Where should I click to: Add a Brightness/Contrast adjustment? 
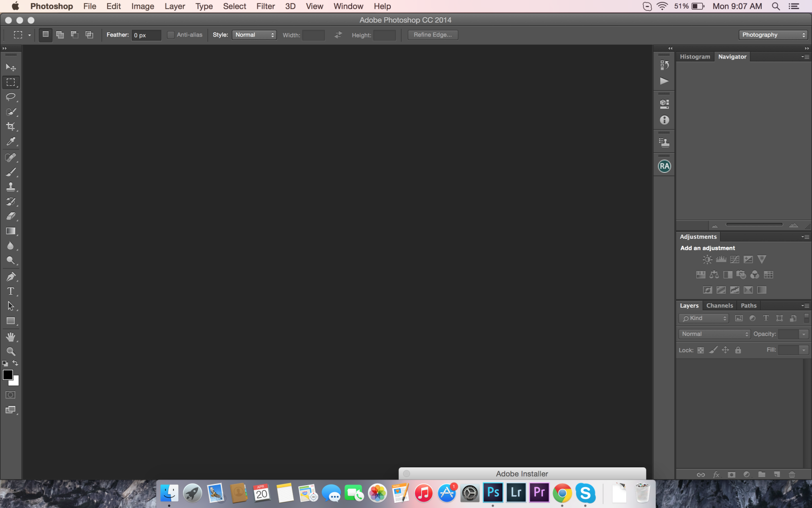pyautogui.click(x=707, y=260)
